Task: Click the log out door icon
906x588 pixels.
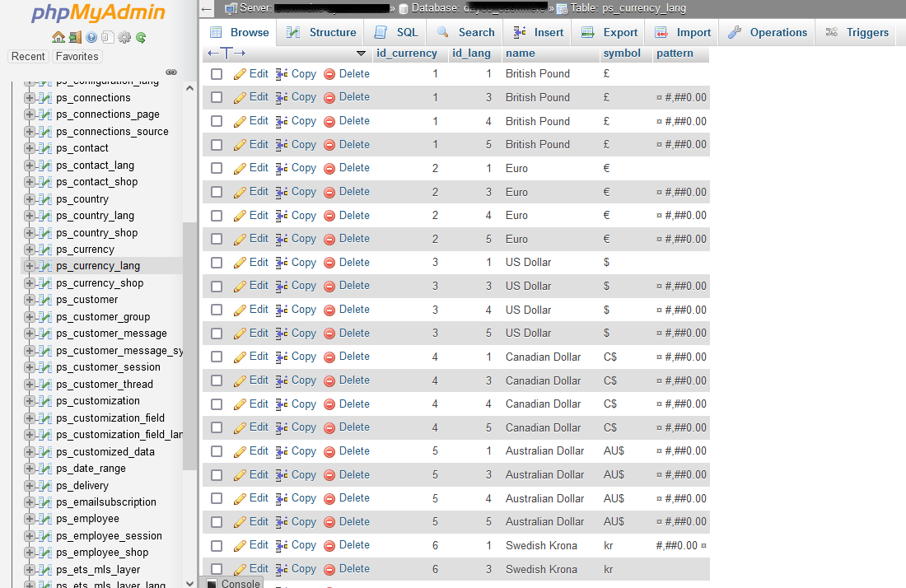Action: click(75, 38)
